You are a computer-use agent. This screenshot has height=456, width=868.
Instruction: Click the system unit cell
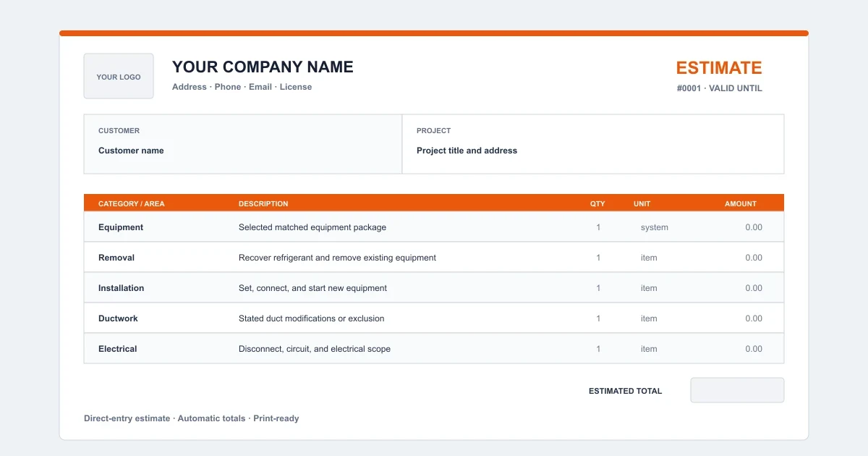click(x=655, y=227)
